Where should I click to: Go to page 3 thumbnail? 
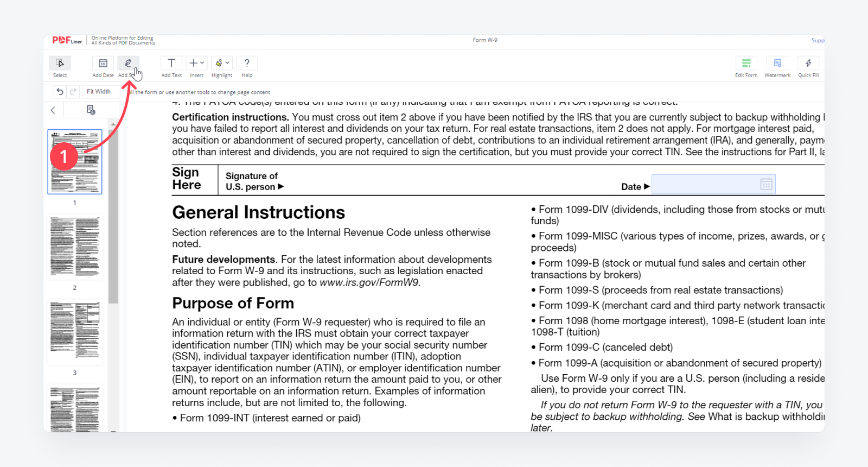click(75, 332)
